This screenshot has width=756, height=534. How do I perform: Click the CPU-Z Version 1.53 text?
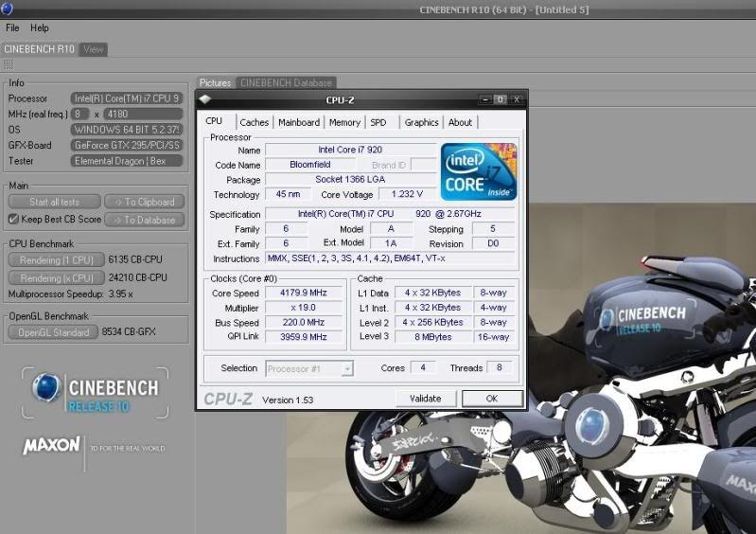point(288,400)
